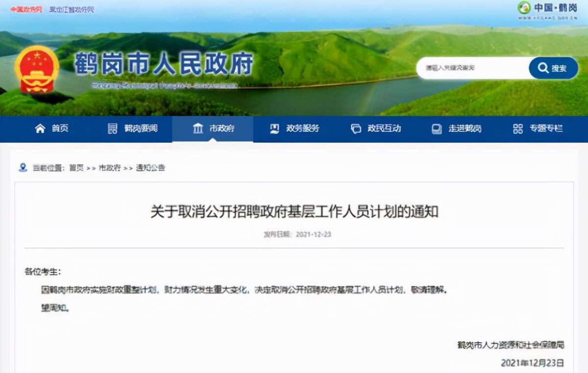588x373 pixels.
Task: Click the closing date 2021年12月23日
Action: [x=532, y=363]
